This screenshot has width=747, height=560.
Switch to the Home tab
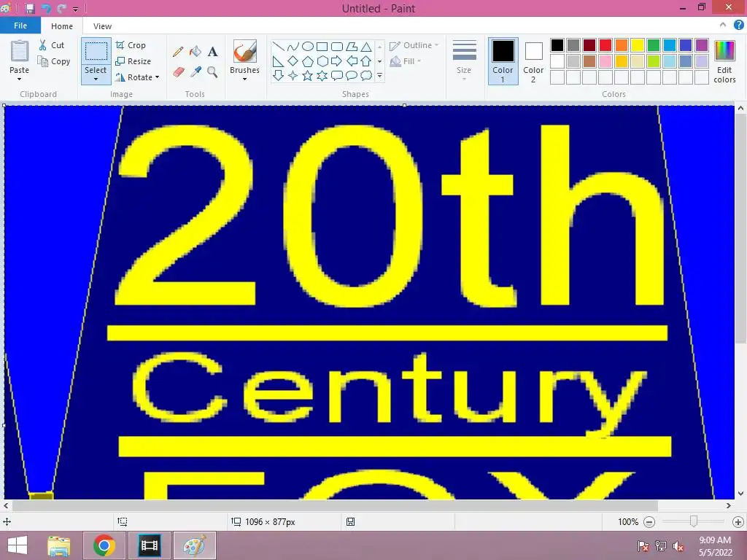62,26
